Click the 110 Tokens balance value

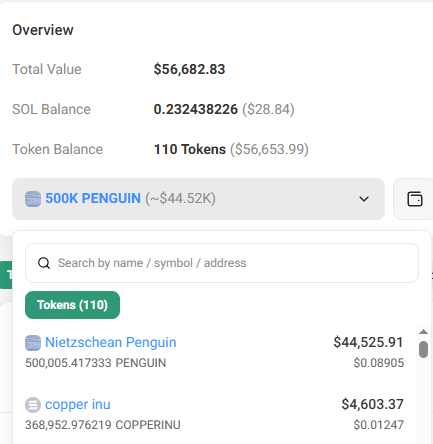pyautogui.click(x=190, y=149)
